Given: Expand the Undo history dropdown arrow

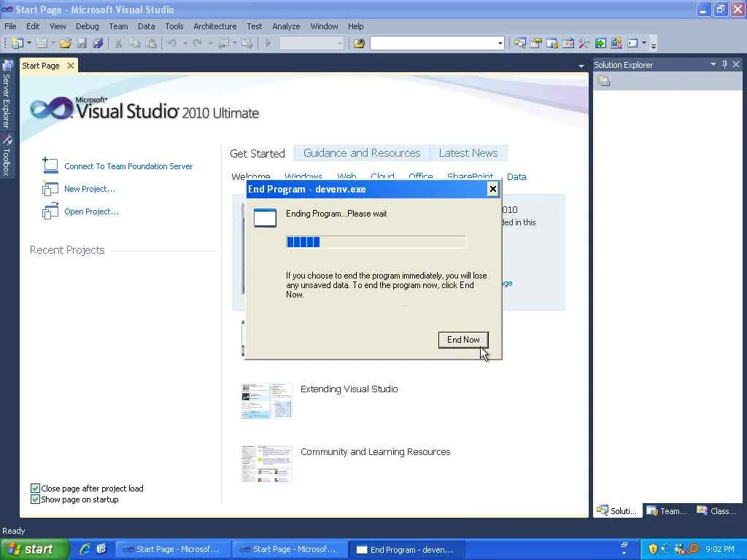Looking at the screenshot, I should coord(185,43).
